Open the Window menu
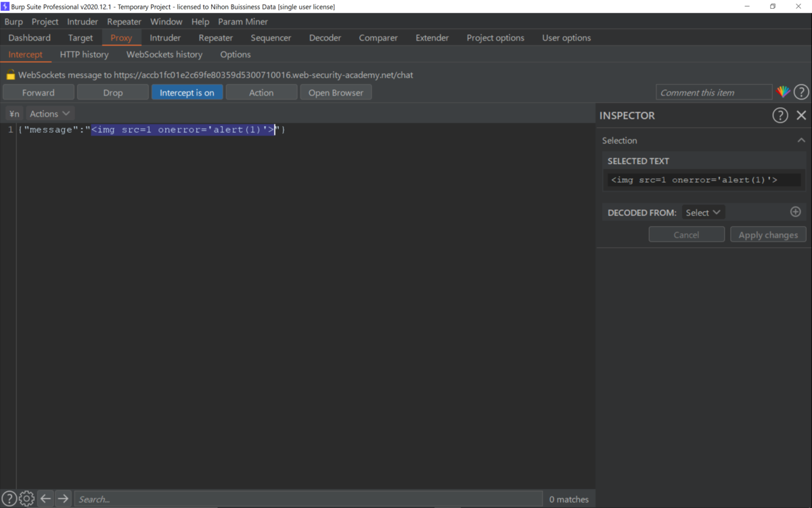812x508 pixels. coord(166,22)
